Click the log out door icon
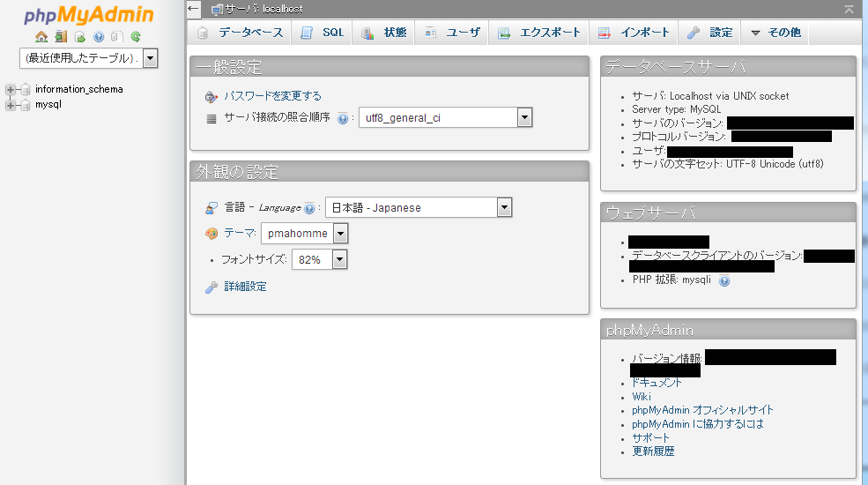The image size is (868, 485). [61, 37]
